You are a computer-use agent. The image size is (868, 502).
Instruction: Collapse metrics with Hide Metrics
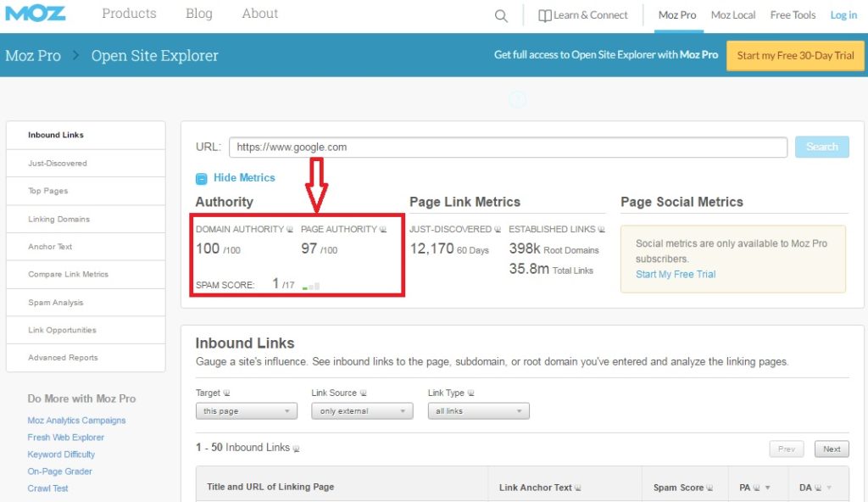244,178
